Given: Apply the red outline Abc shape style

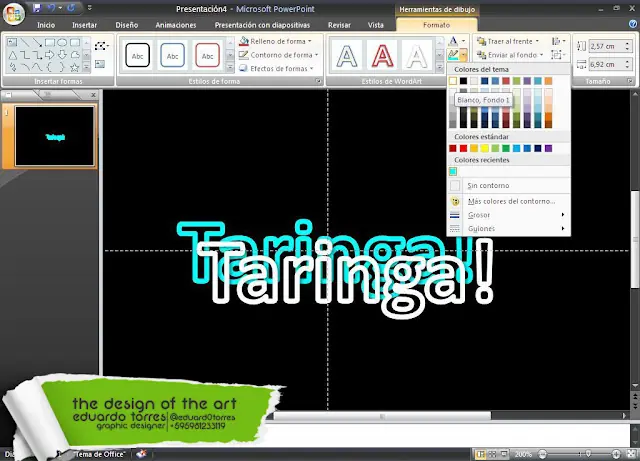Looking at the screenshot, I should click(207, 55).
